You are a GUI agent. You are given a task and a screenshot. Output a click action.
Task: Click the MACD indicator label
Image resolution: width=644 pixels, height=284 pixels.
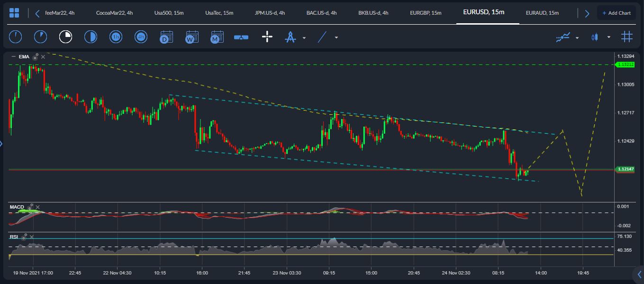click(18, 207)
